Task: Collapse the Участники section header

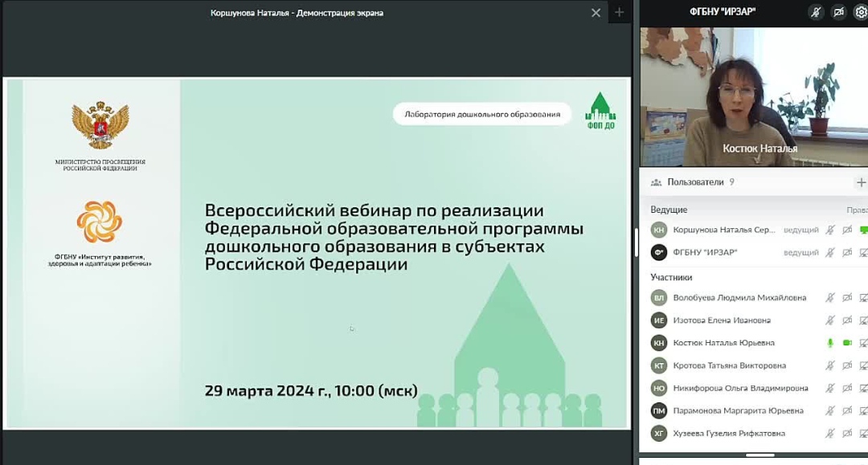Action: 671,277
